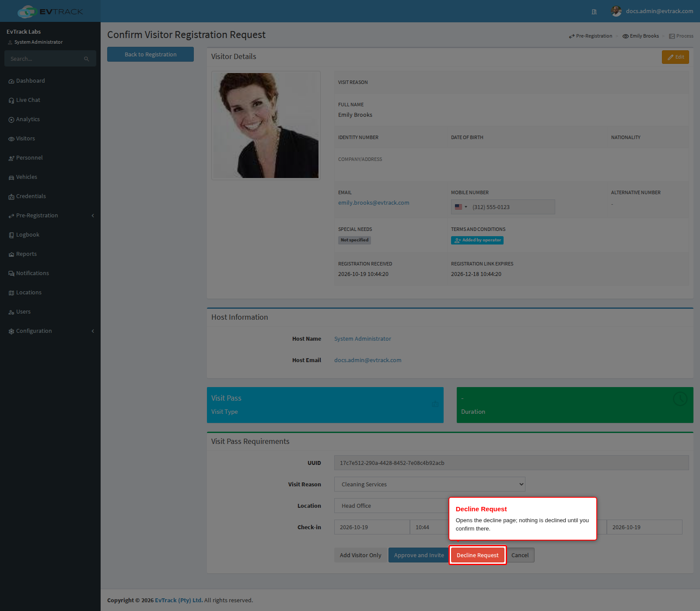Click the Cancel button
The width and height of the screenshot is (700, 611).
click(520, 555)
